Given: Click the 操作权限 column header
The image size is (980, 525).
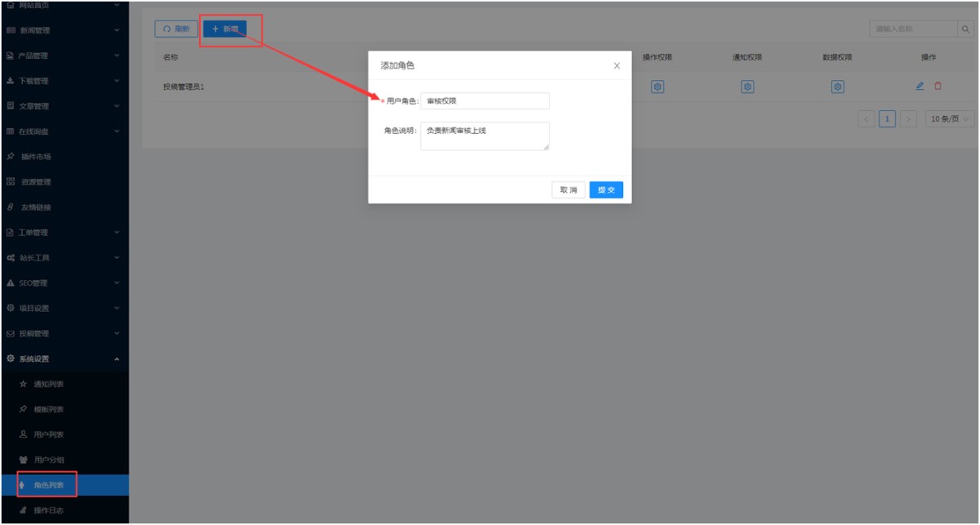Looking at the screenshot, I should pos(657,57).
